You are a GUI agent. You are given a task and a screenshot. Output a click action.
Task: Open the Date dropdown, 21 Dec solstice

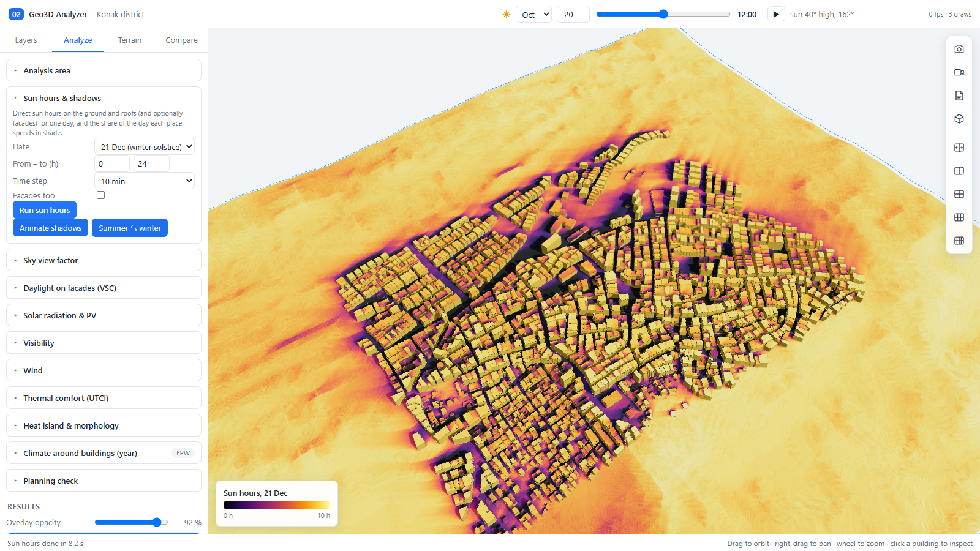point(145,147)
